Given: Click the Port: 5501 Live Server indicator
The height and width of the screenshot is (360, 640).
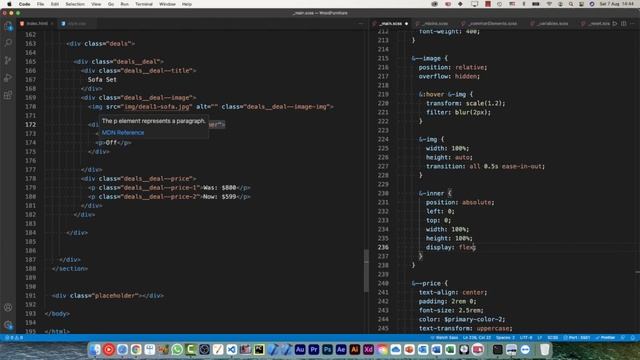Looking at the screenshot, I should tap(577, 338).
